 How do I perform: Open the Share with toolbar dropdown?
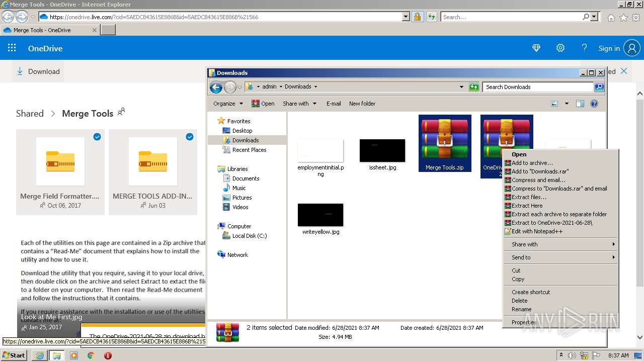point(300,104)
